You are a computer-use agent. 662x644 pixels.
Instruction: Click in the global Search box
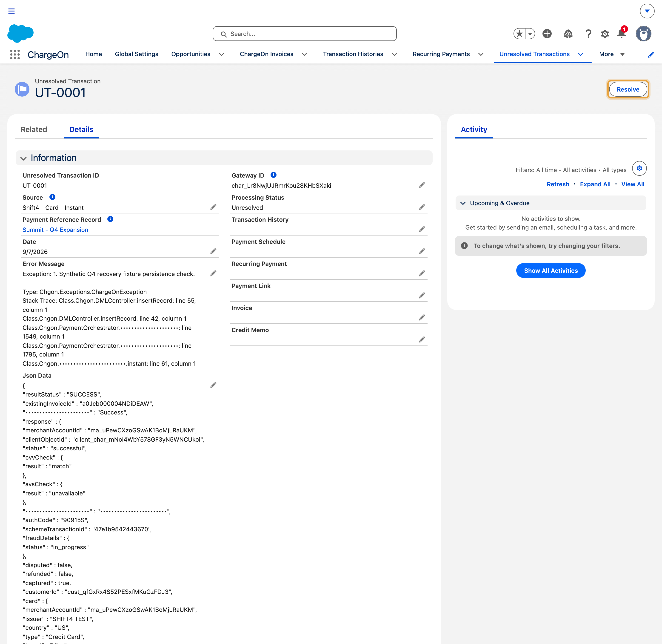[x=305, y=34]
